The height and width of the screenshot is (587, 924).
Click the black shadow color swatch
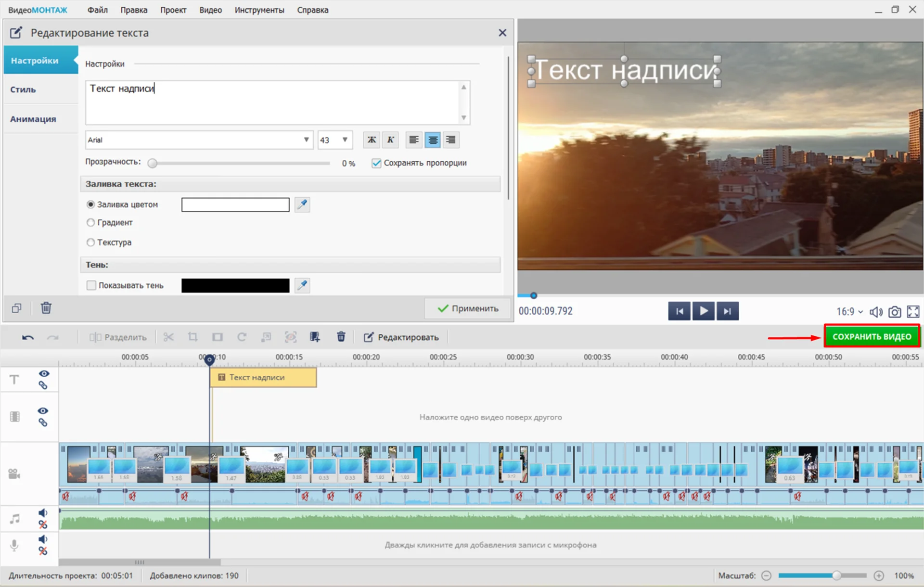pyautogui.click(x=235, y=285)
